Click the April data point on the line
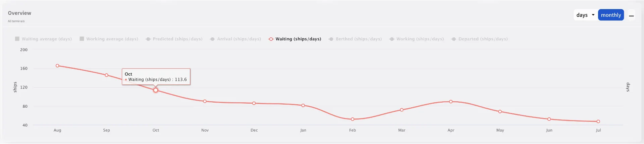This screenshot has width=644, height=144. tap(451, 102)
